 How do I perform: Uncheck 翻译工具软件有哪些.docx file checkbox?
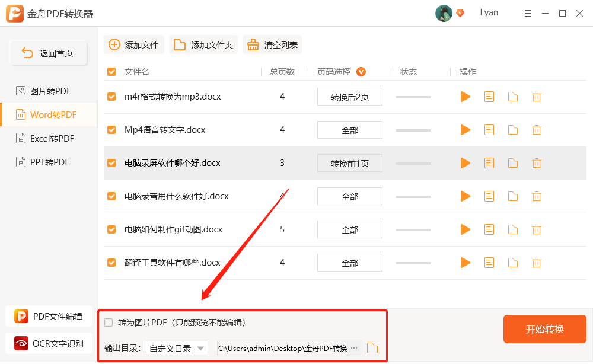pyautogui.click(x=111, y=263)
